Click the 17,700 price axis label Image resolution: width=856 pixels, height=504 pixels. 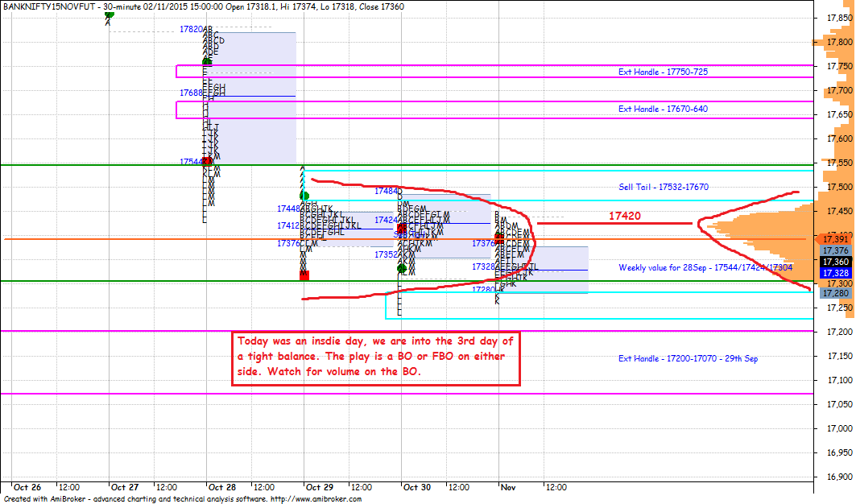click(840, 90)
